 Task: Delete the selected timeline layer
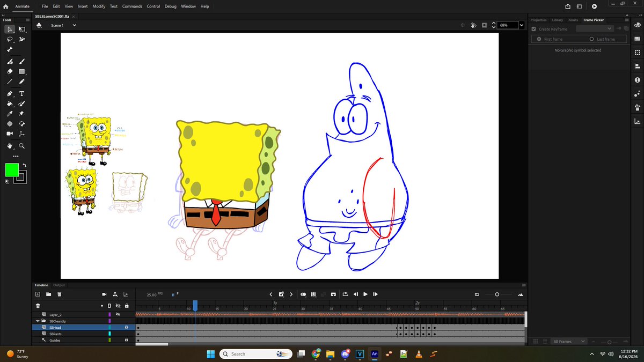tap(59, 294)
